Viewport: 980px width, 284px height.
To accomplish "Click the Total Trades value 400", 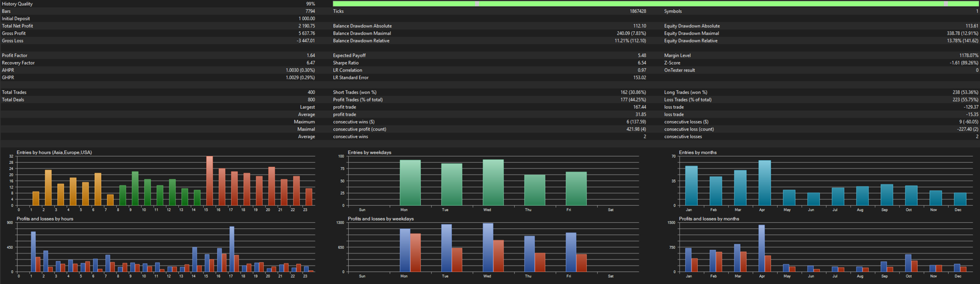I will tap(311, 92).
